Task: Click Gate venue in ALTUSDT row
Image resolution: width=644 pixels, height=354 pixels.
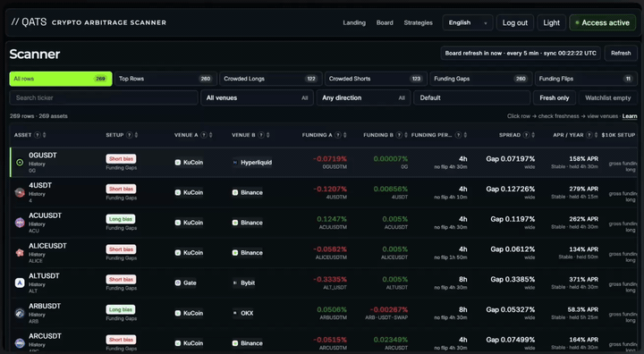Action: pyautogui.click(x=186, y=283)
